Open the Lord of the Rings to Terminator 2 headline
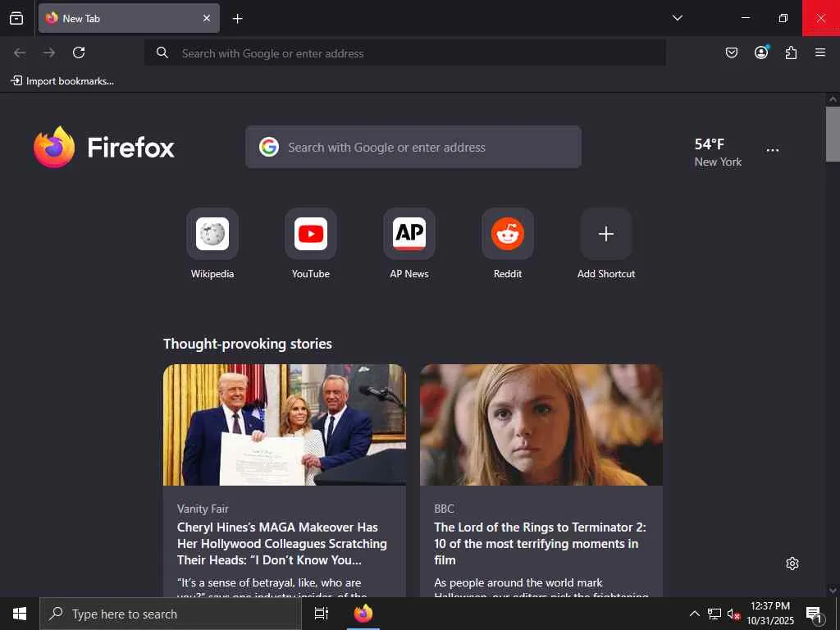 [x=540, y=543]
